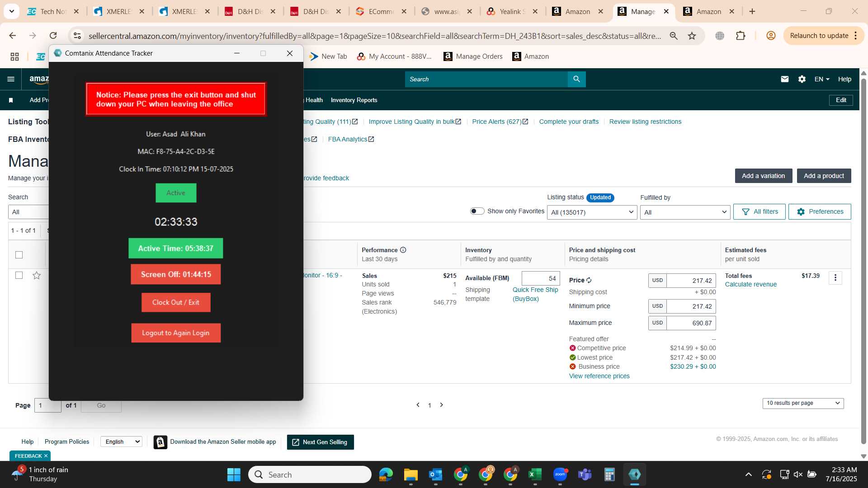Image resolution: width=868 pixels, height=488 pixels.
Task: Click the Edit button in navigation bar
Action: (x=841, y=100)
